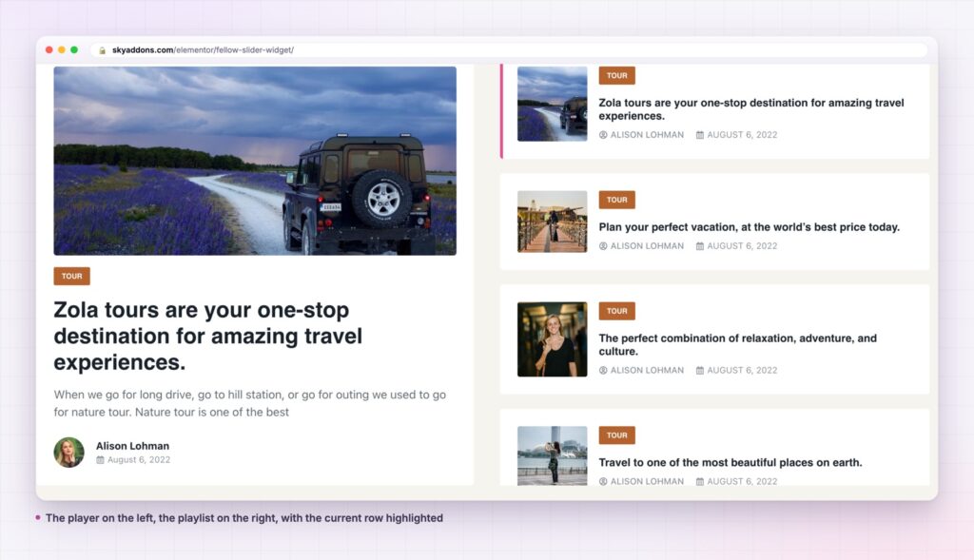Click ALISON LOHMAN in the beautiful places row

click(647, 481)
